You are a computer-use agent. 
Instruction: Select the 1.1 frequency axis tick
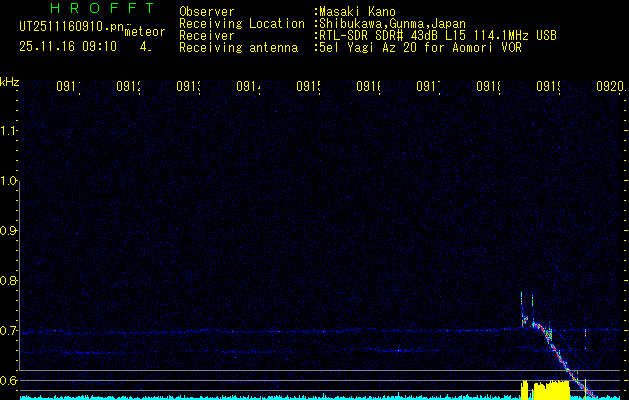[9, 131]
